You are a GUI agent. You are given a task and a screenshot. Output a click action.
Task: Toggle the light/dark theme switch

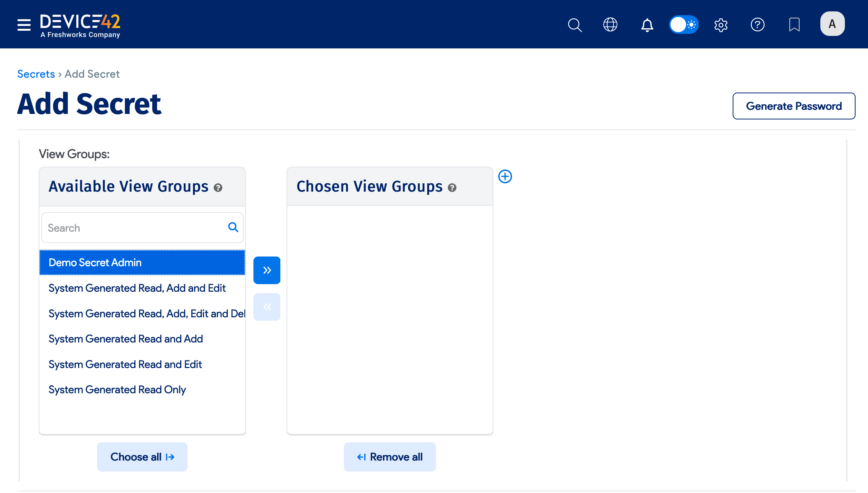pyautogui.click(x=684, y=25)
